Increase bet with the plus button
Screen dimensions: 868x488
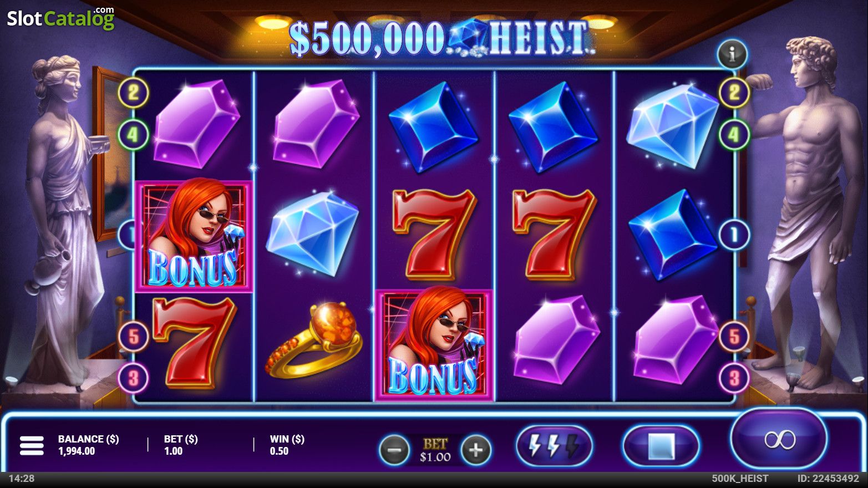click(476, 450)
